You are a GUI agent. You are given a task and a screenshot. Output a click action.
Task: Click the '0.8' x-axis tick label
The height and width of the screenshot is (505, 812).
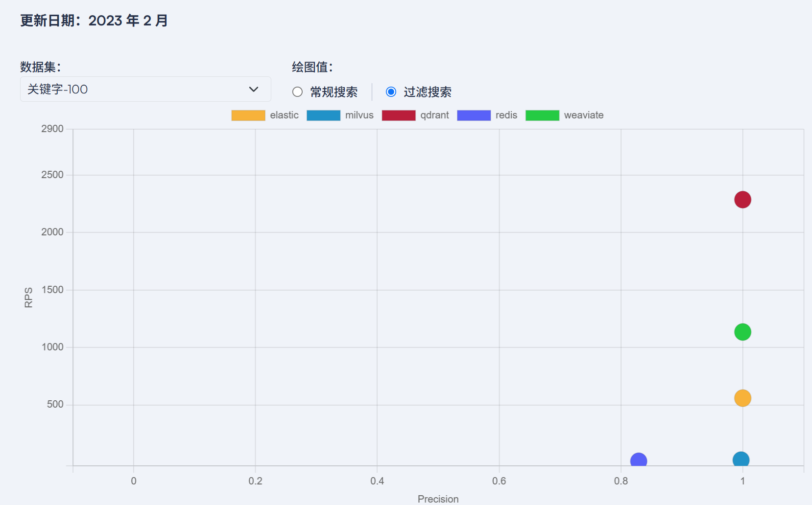[621, 481]
